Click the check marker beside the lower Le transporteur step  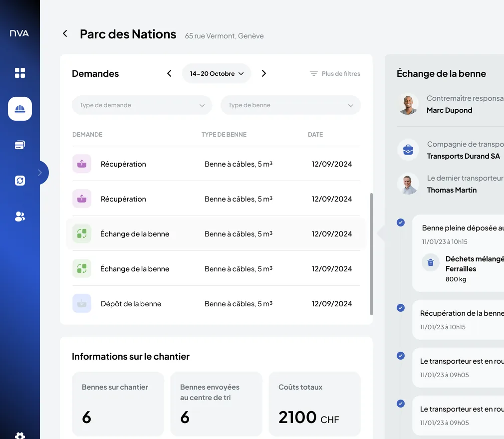[401, 404]
